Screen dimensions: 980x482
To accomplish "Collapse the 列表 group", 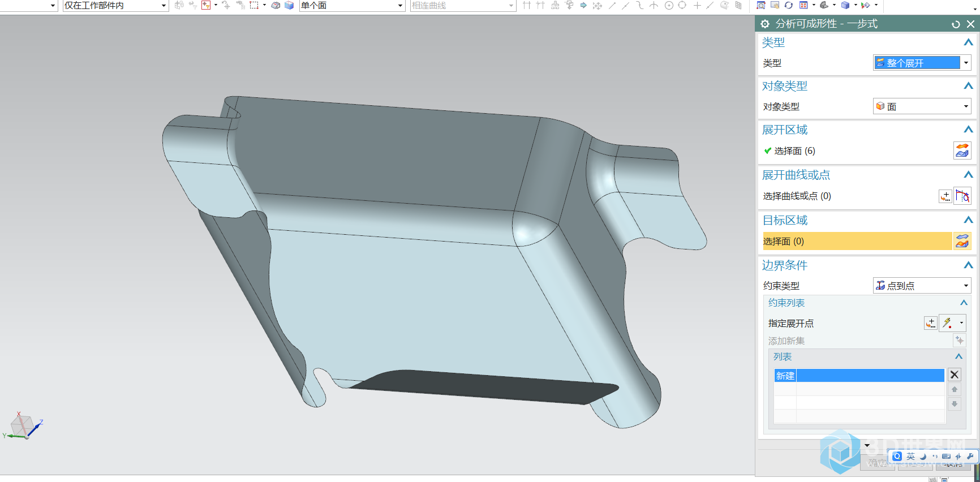I will [x=958, y=356].
